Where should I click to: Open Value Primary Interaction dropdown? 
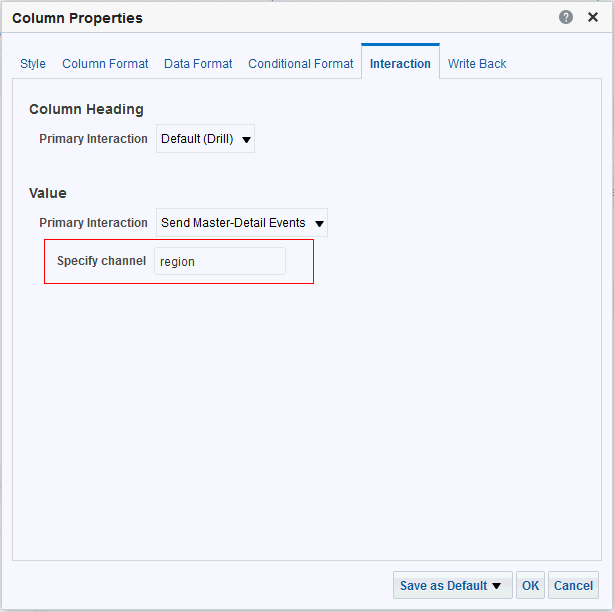click(241, 223)
